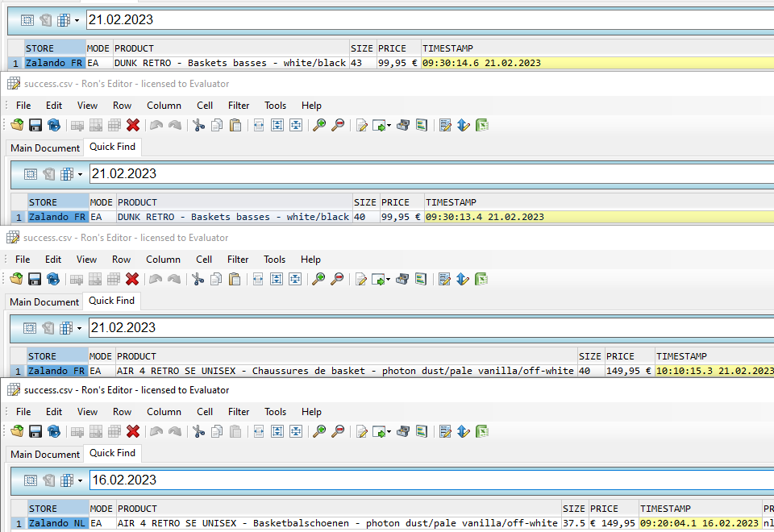Price cell 149,95 € in Zalando FR AIR 4 row
The width and height of the screenshot is (774, 532).
pyautogui.click(x=630, y=371)
